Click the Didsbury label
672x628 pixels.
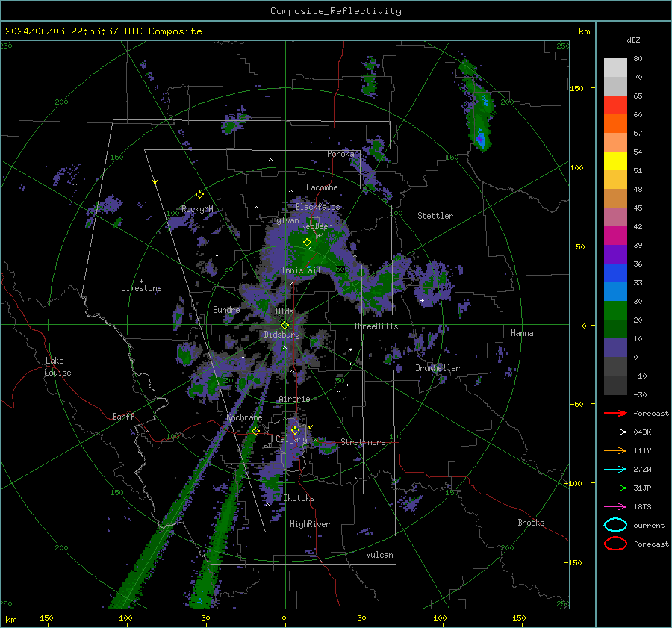coord(281,335)
